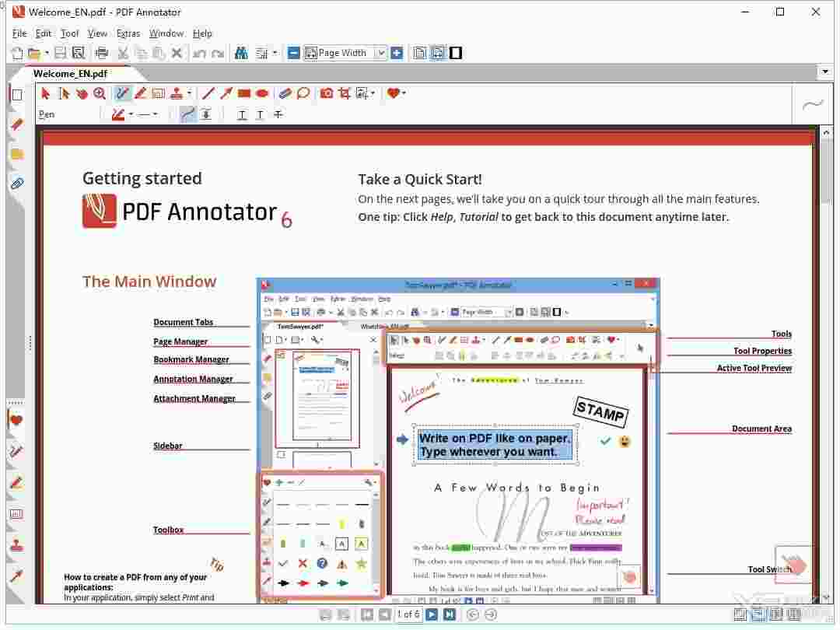Expand the Open file dropdown arrow
840x630 pixels.
(47, 53)
